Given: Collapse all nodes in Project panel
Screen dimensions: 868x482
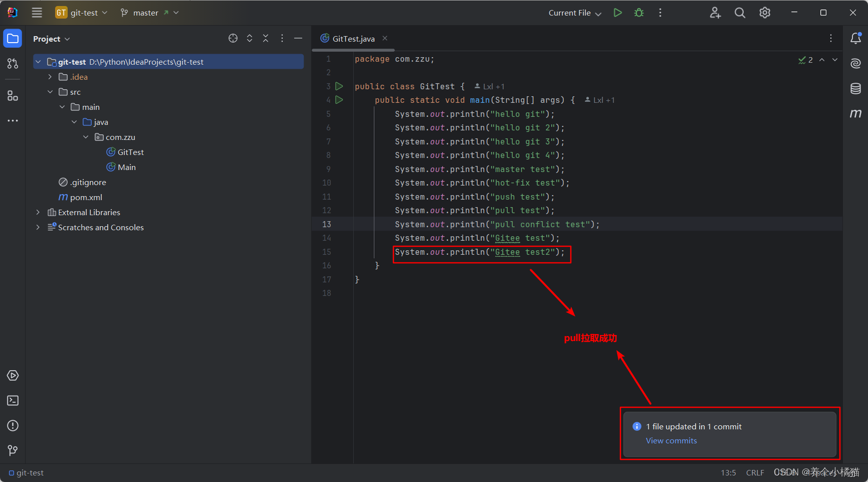Looking at the screenshot, I should [x=266, y=38].
